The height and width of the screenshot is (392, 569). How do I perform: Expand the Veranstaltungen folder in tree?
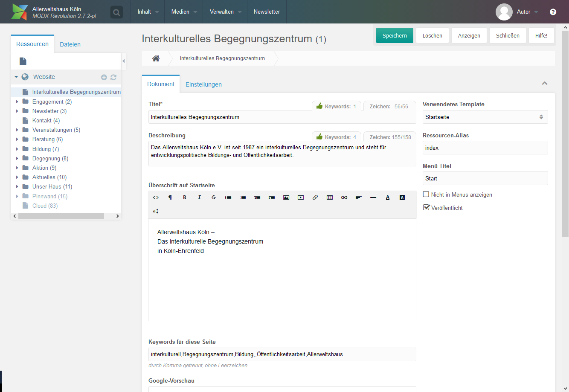click(x=17, y=130)
